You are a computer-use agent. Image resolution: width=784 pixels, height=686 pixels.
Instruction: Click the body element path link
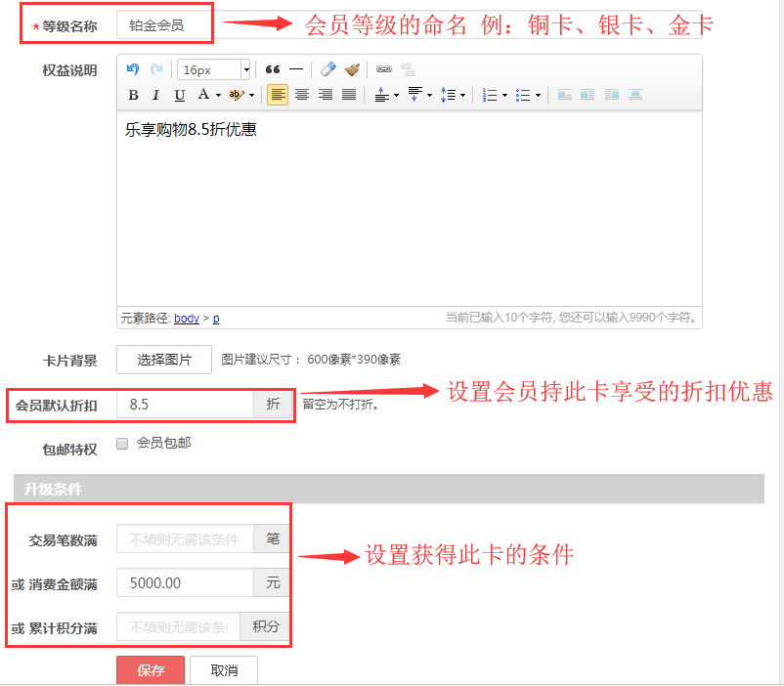click(x=186, y=319)
